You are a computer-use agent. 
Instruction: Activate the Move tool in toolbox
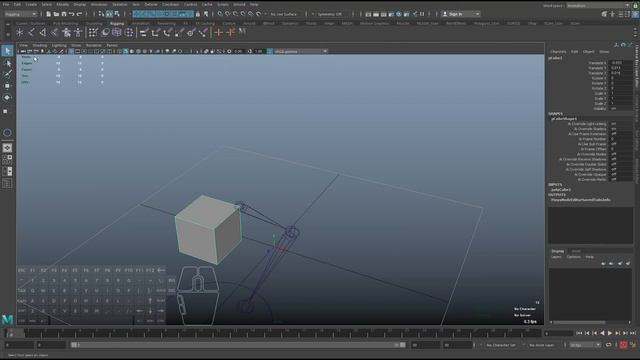click(x=7, y=86)
